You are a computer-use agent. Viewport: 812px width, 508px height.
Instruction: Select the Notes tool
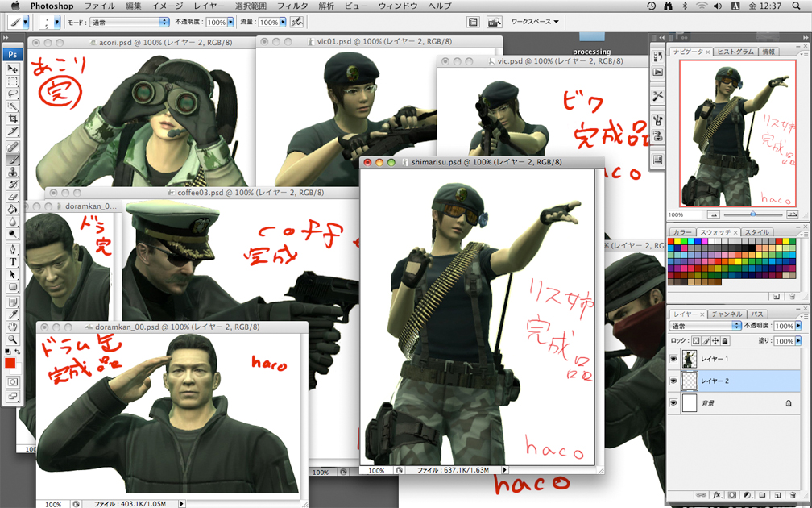pyautogui.click(x=12, y=302)
